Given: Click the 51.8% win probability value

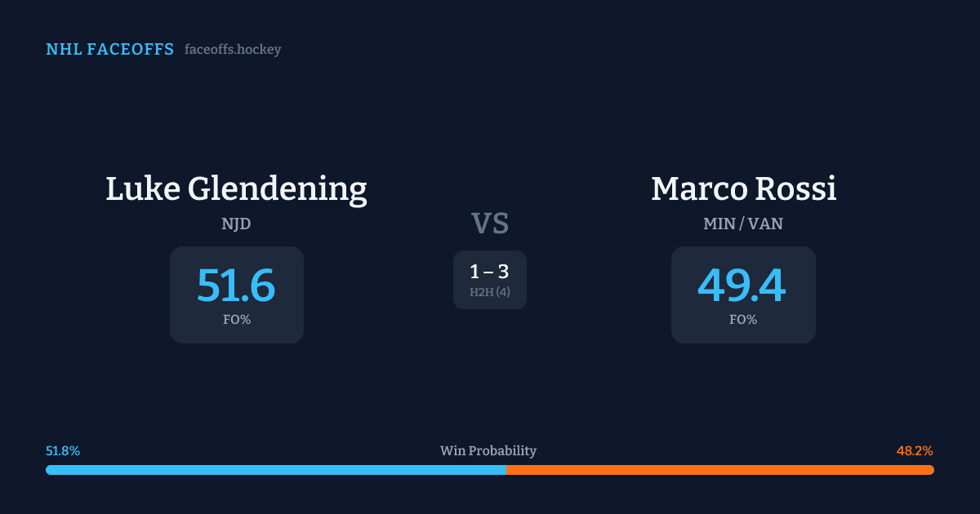Looking at the screenshot, I should pyautogui.click(x=63, y=451).
